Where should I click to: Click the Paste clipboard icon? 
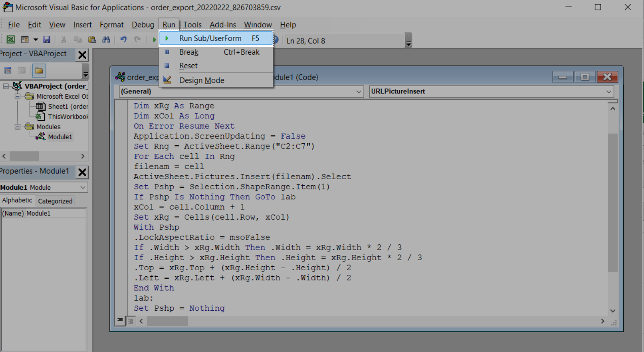pos(92,39)
